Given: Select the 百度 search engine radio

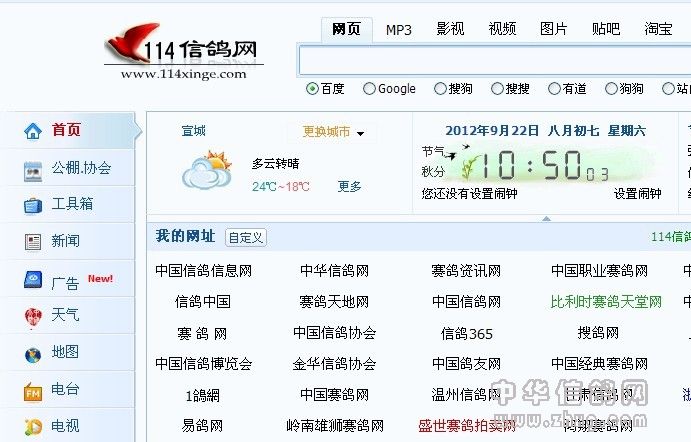Looking at the screenshot, I should tap(312, 89).
